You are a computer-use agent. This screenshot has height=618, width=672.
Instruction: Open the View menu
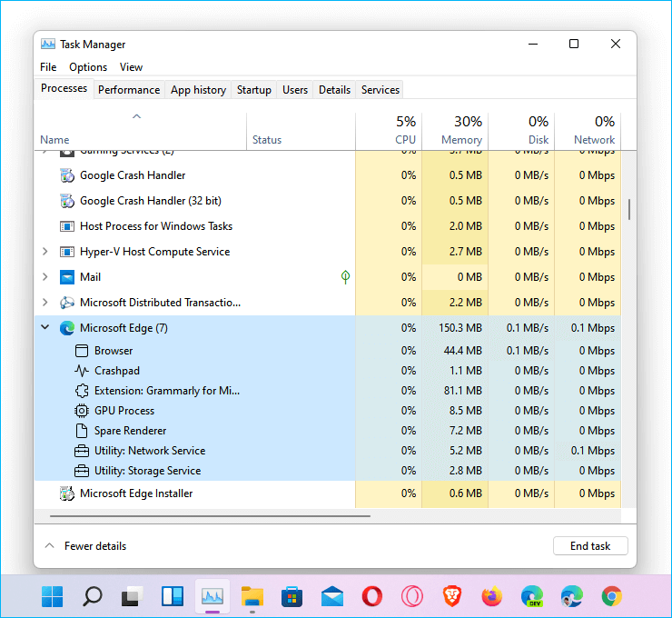click(x=131, y=67)
